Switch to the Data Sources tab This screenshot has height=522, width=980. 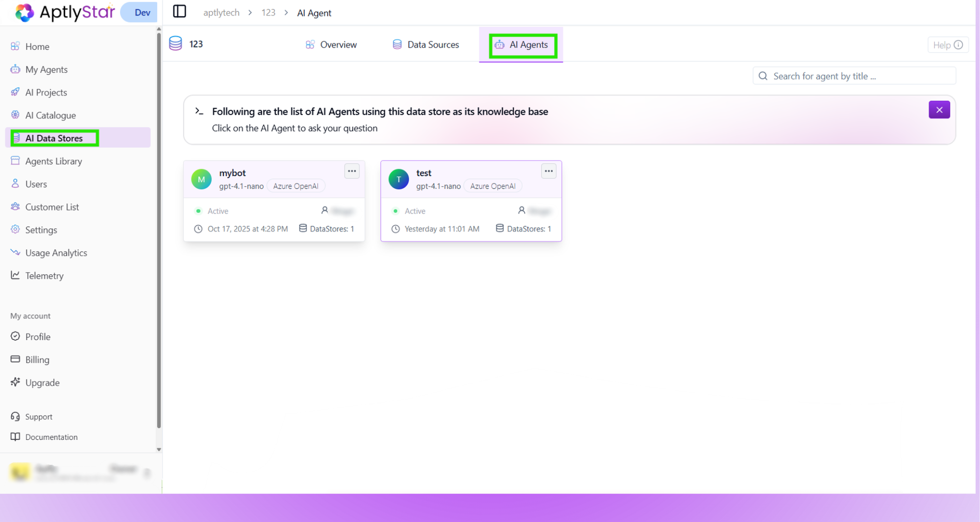(433, 44)
